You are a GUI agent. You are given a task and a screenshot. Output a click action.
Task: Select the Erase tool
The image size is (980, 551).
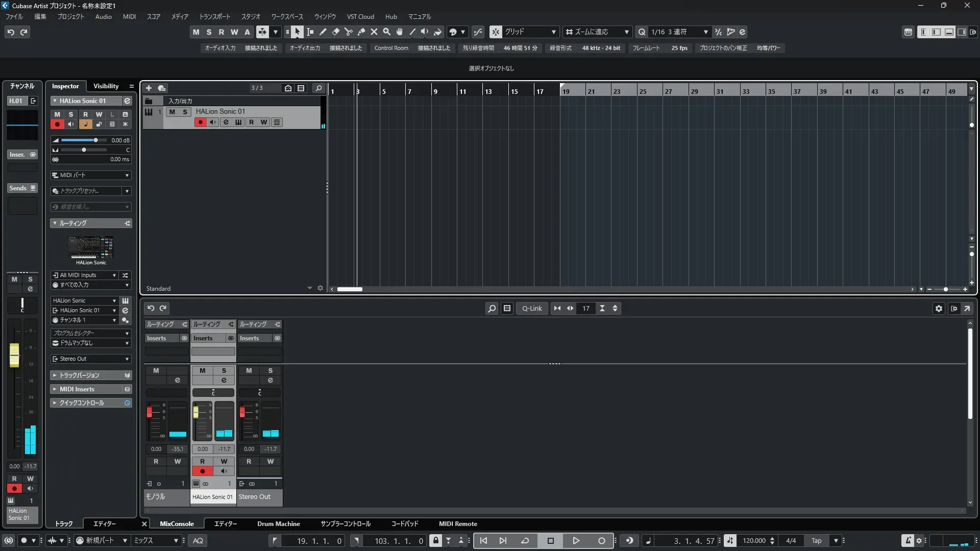pos(335,32)
